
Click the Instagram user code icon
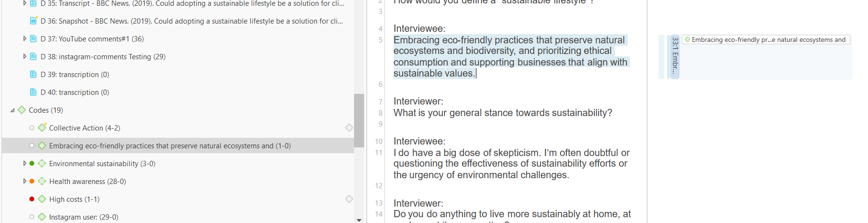click(x=42, y=217)
